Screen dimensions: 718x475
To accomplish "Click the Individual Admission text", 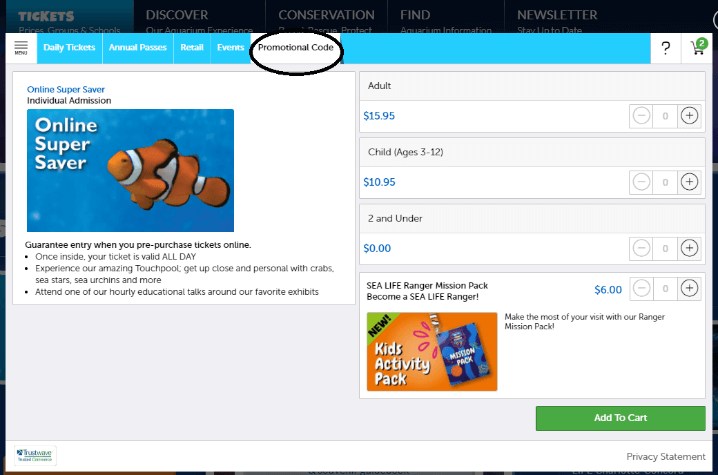I will pos(69,101).
